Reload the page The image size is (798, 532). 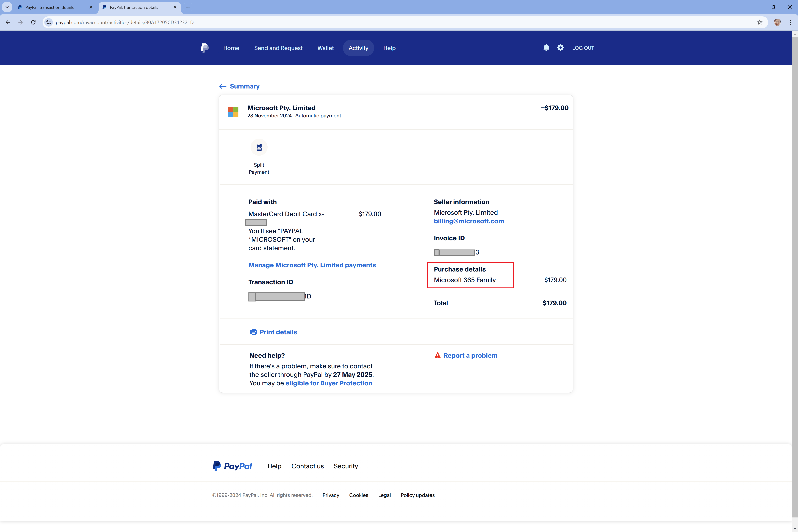tap(33, 22)
